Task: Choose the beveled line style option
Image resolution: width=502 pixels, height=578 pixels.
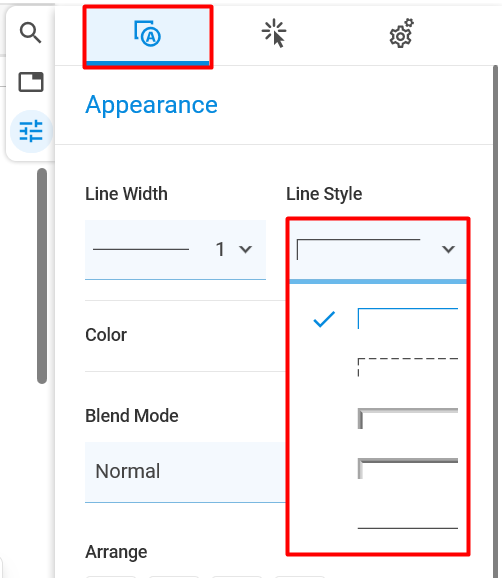Action: click(408, 418)
